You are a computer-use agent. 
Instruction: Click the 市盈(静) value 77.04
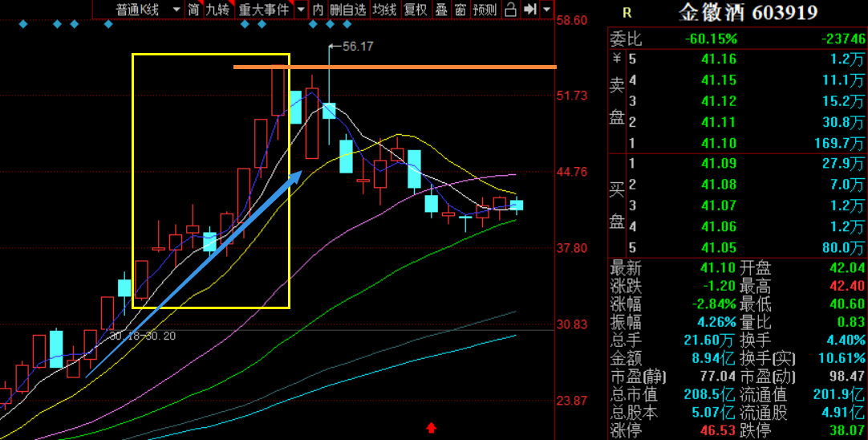pyautogui.click(x=719, y=377)
